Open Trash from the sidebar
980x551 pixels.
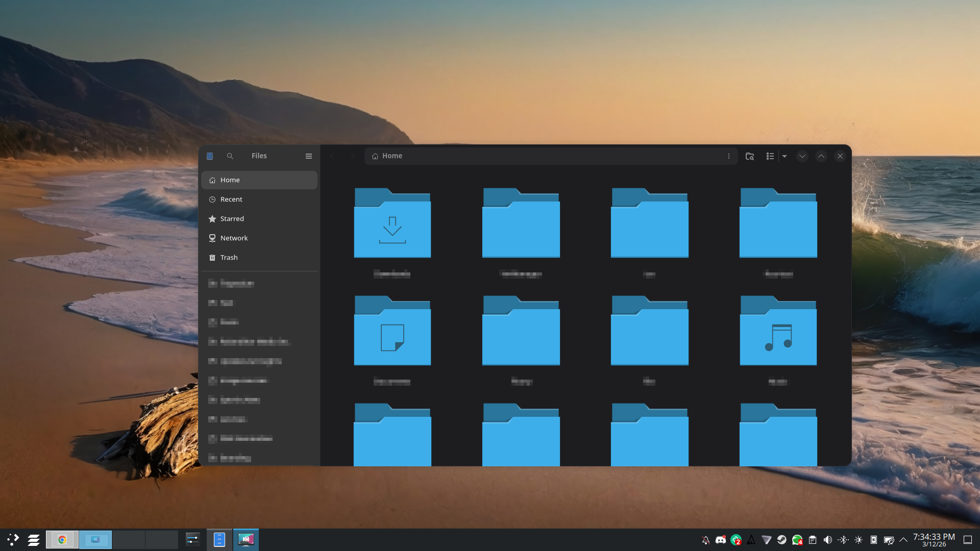pos(229,258)
